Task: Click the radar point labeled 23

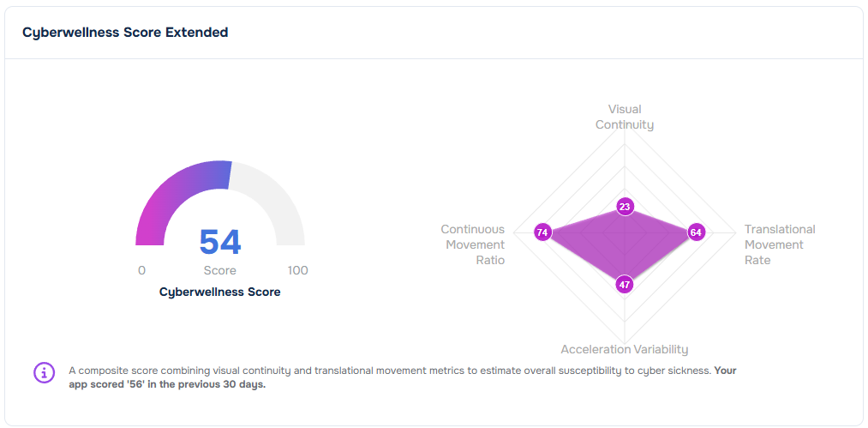Action: pos(625,207)
